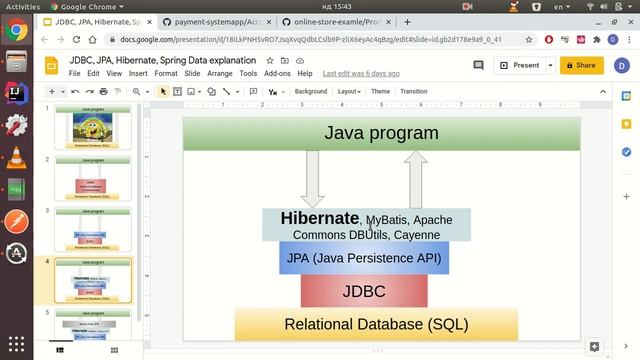The image size is (640, 360).
Task: Click the Background button
Action: pyautogui.click(x=311, y=91)
